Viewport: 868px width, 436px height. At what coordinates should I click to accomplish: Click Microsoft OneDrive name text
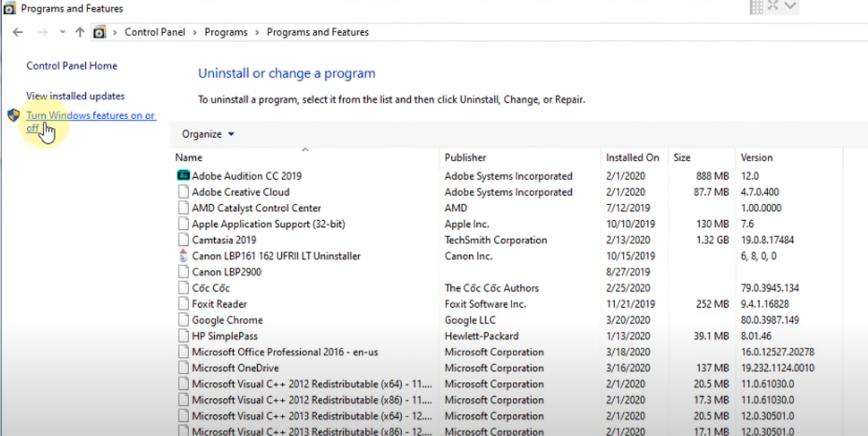pyautogui.click(x=235, y=368)
